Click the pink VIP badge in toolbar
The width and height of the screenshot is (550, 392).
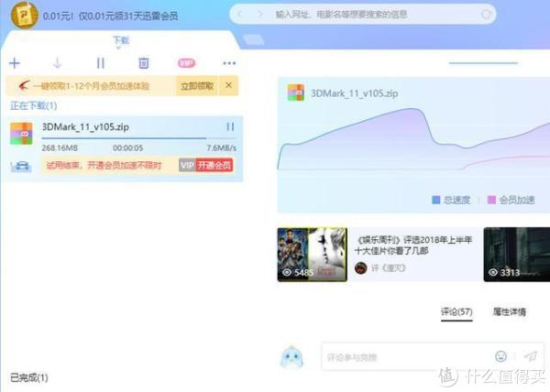coord(186,63)
